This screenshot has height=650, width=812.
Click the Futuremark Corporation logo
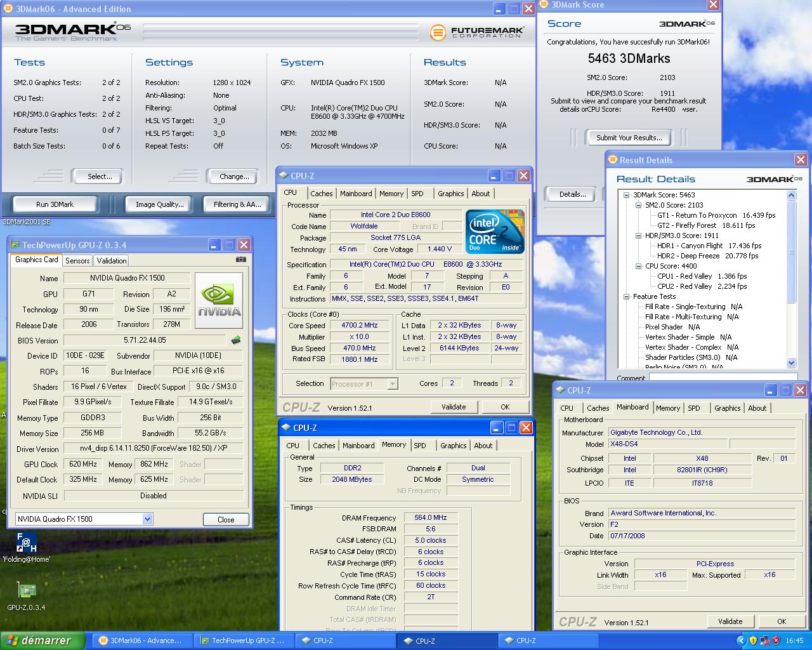(x=476, y=32)
